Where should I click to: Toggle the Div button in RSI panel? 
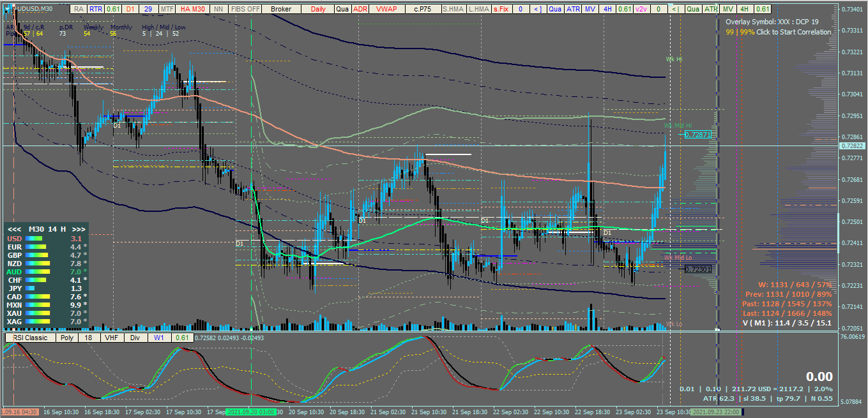(135, 338)
